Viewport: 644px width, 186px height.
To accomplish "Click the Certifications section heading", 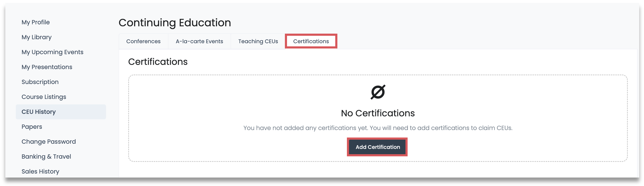I will 158,62.
